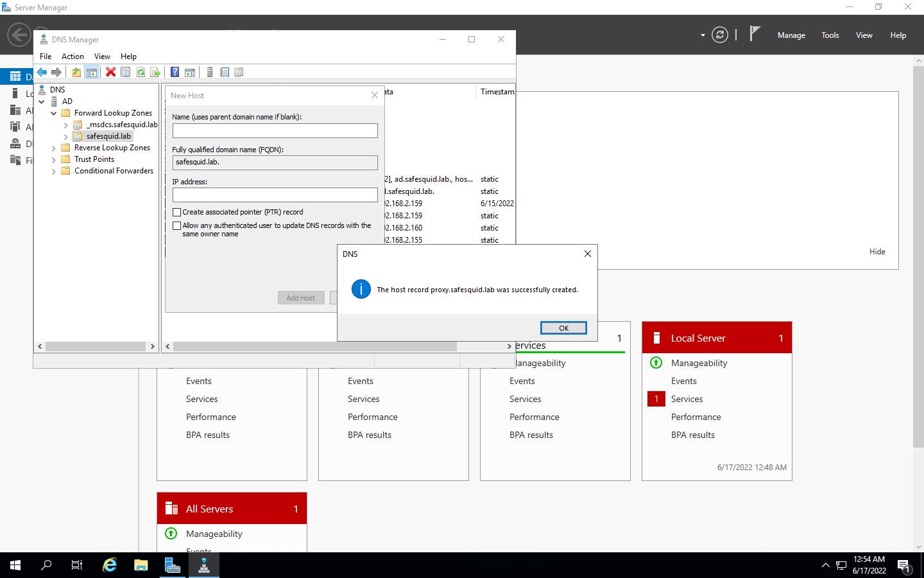Click the red Delete X icon

(x=110, y=72)
